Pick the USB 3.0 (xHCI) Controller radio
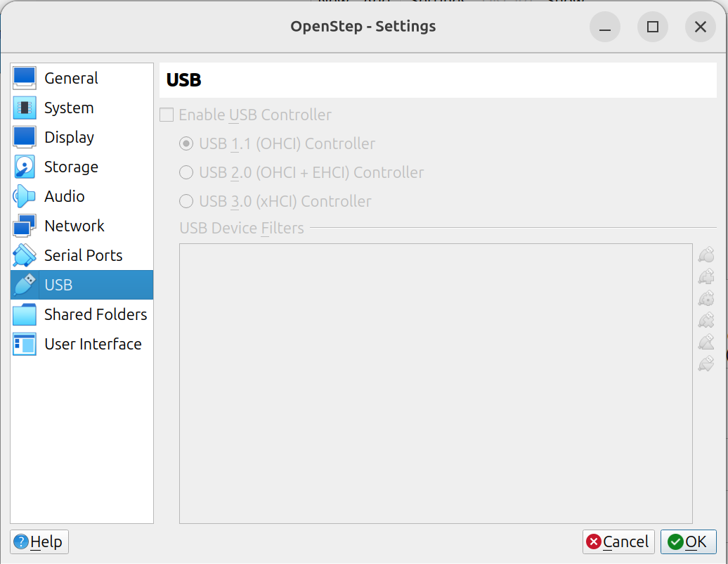This screenshot has height=564, width=728. [x=186, y=201]
